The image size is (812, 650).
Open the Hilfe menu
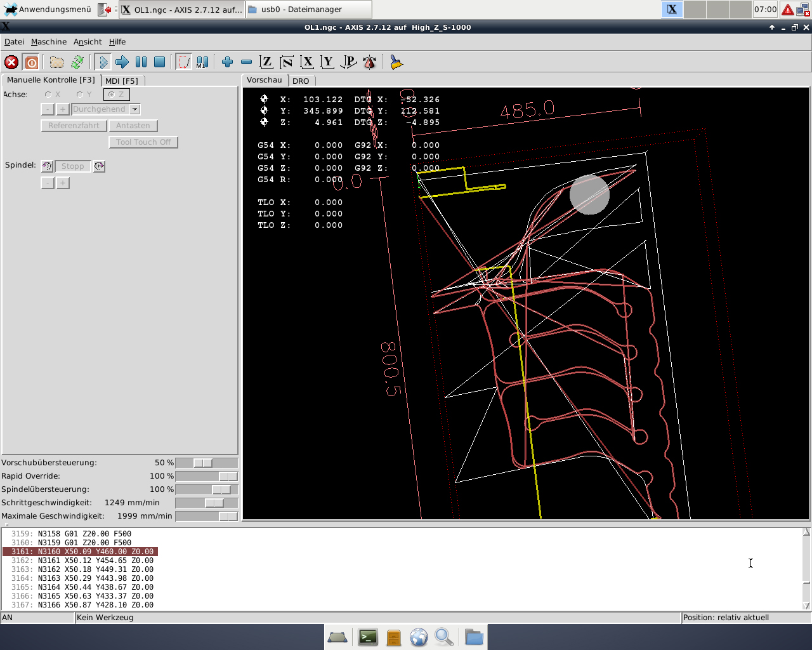pos(117,42)
